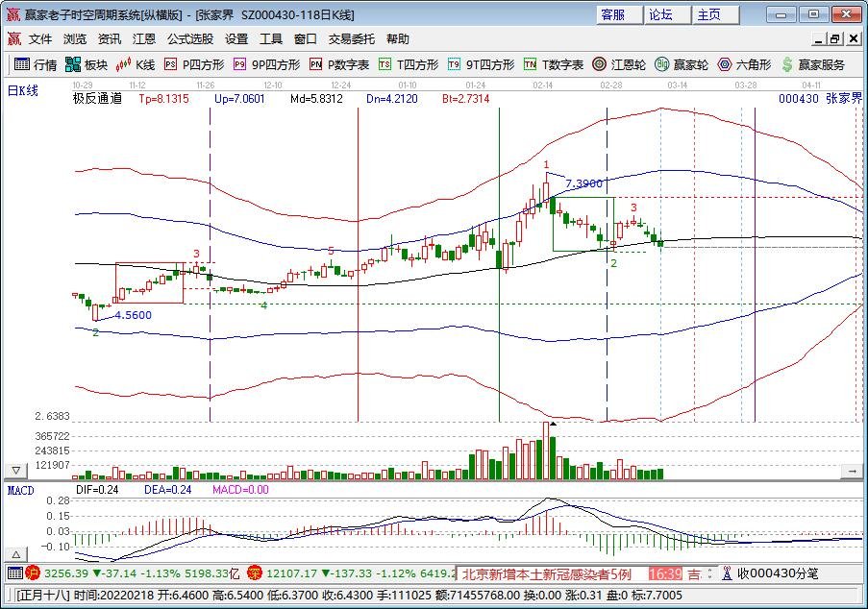Screen dimensions: 868x609
Task: Click the 12107.17 Shenzhen index value
Action: (x=291, y=573)
